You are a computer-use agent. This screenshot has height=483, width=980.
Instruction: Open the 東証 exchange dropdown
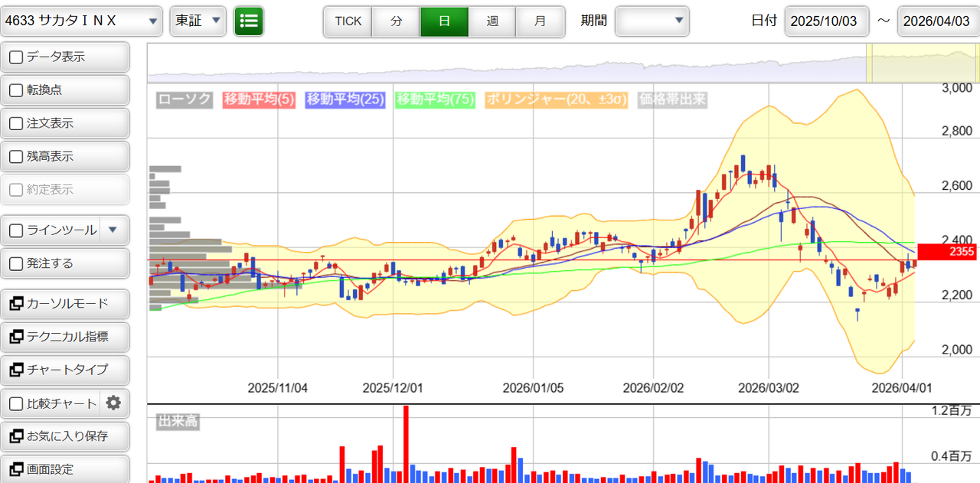coord(198,21)
